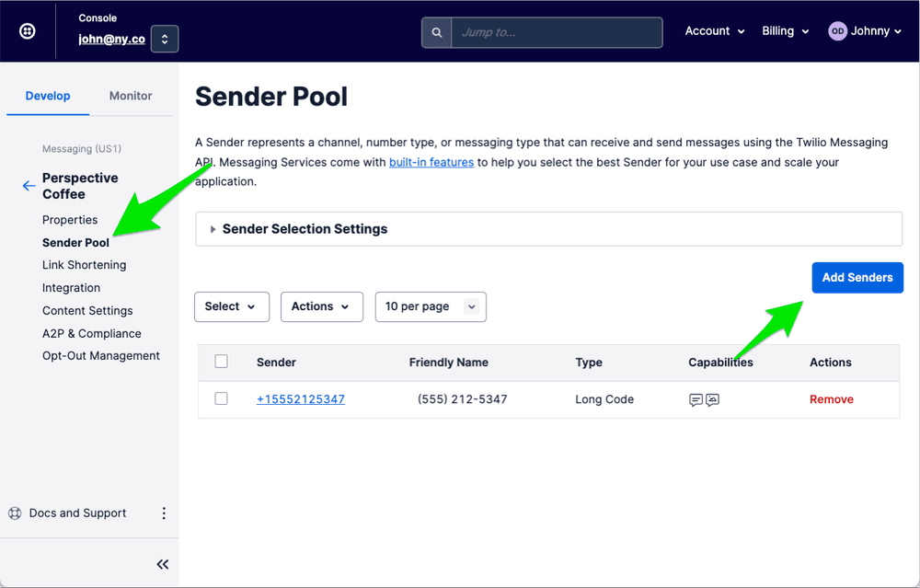Open the Actions dropdown
Image resolution: width=920 pixels, height=588 pixels.
[321, 306]
